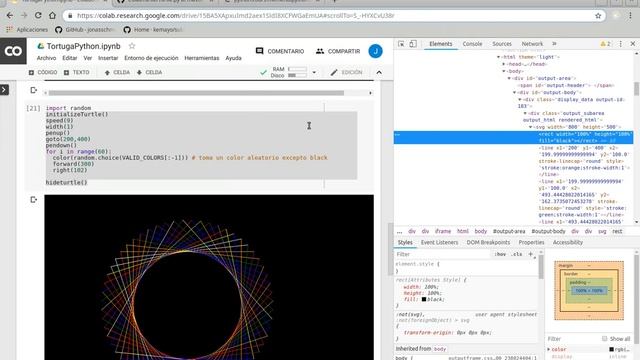Activate the DevTools inspect element icon
Screen dimensions: 640x360
[x=401, y=44]
